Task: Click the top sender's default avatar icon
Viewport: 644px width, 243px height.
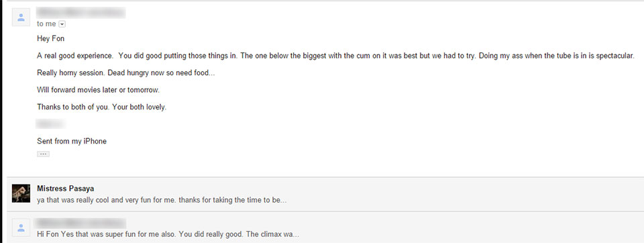Action: (x=21, y=17)
